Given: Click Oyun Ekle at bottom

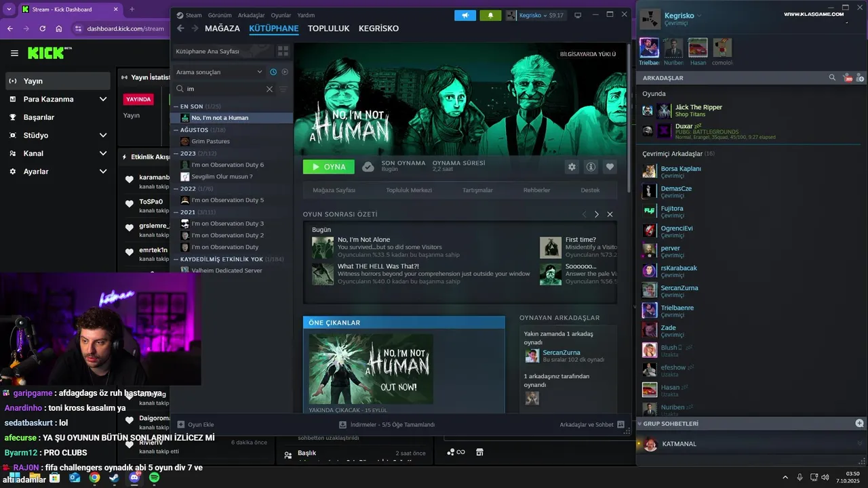Looking at the screenshot, I should click(195, 424).
